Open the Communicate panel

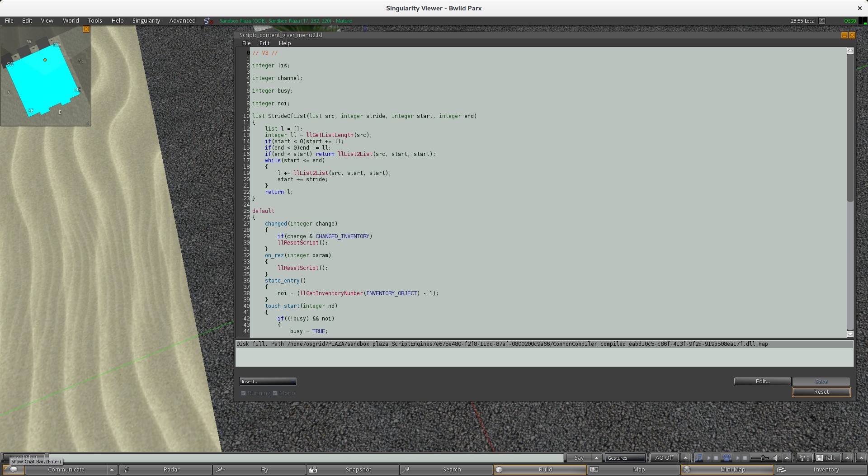(x=66, y=470)
